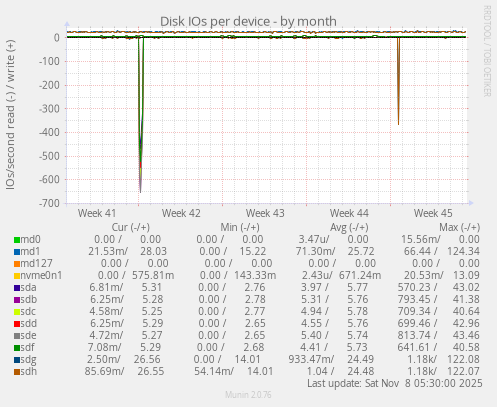
Task: Click the md127 orange legend swatch
Action: pos(17,264)
